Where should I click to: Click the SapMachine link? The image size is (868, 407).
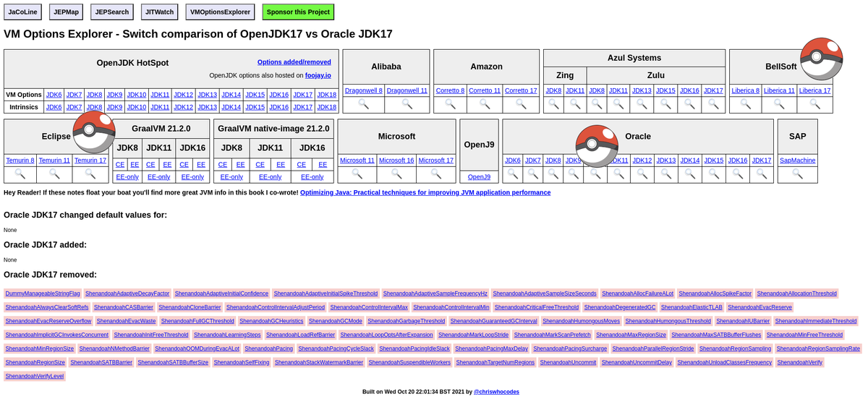click(798, 160)
